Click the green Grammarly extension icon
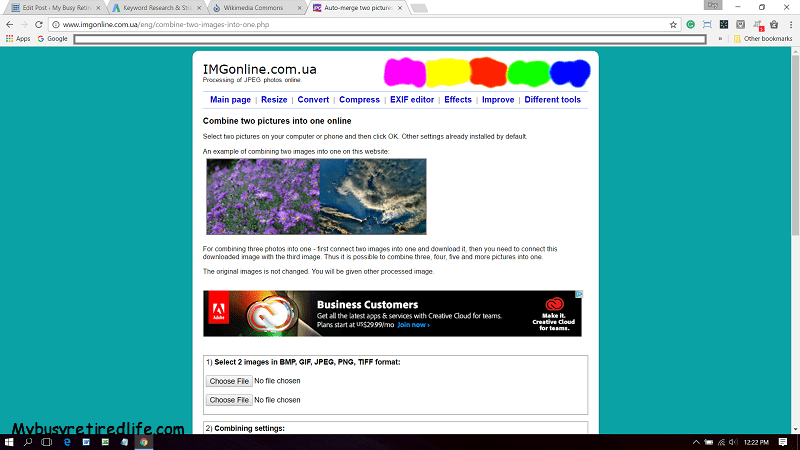The width and height of the screenshot is (800, 450). coord(690,24)
